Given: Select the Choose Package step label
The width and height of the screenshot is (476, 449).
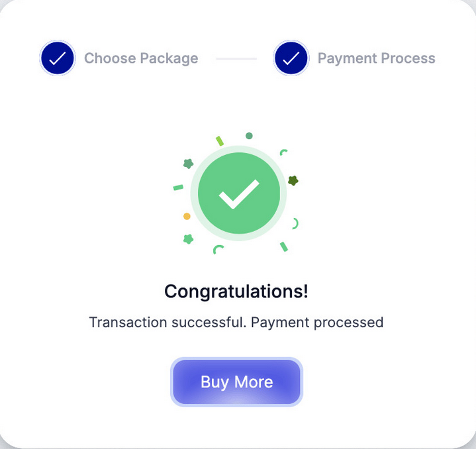Looking at the screenshot, I should pyautogui.click(x=141, y=58).
